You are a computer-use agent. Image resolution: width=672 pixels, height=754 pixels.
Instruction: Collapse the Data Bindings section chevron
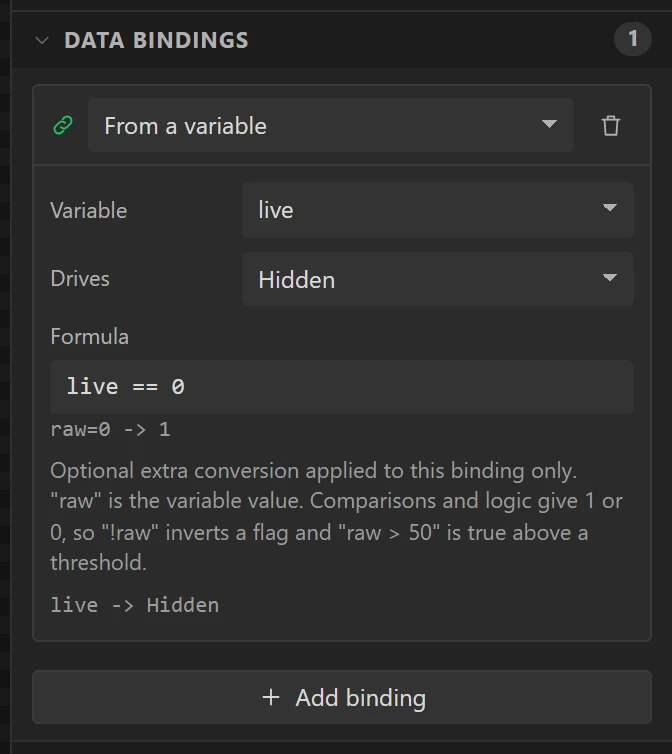[42, 40]
